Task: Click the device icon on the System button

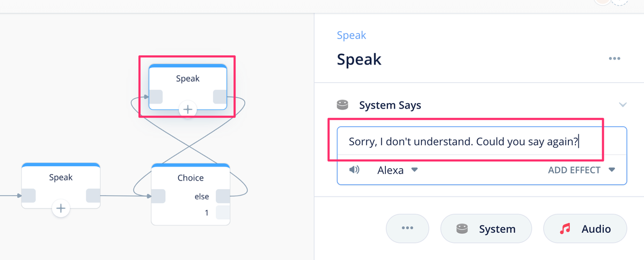Action: [462, 229]
